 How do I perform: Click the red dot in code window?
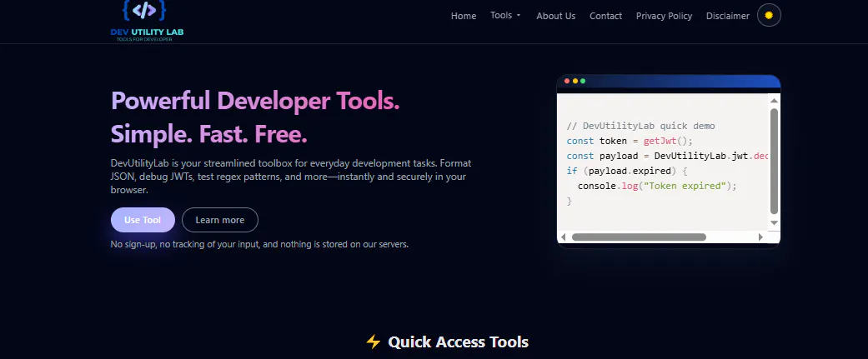click(567, 82)
